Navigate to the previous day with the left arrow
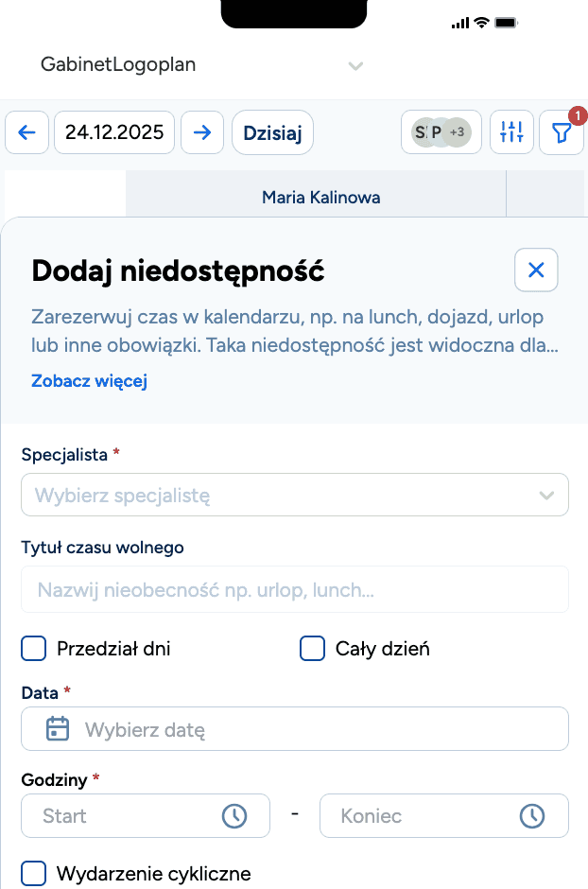588x889 pixels. 26,132
